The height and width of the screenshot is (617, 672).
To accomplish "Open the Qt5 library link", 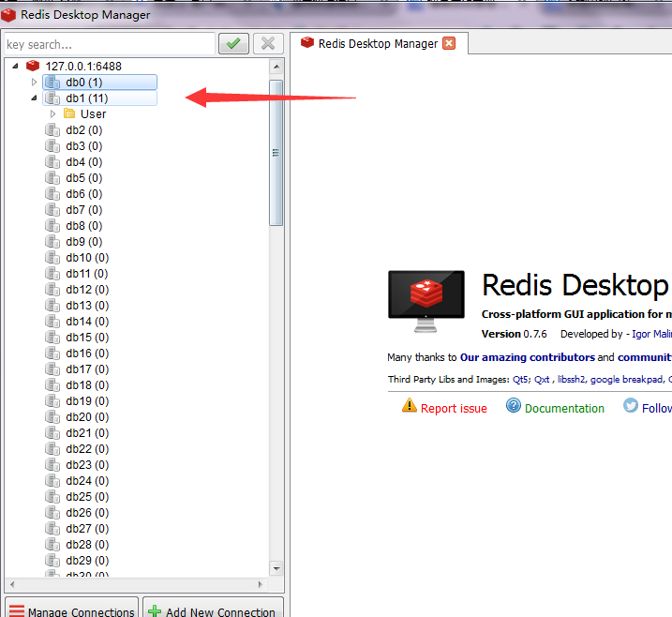I will (x=521, y=380).
